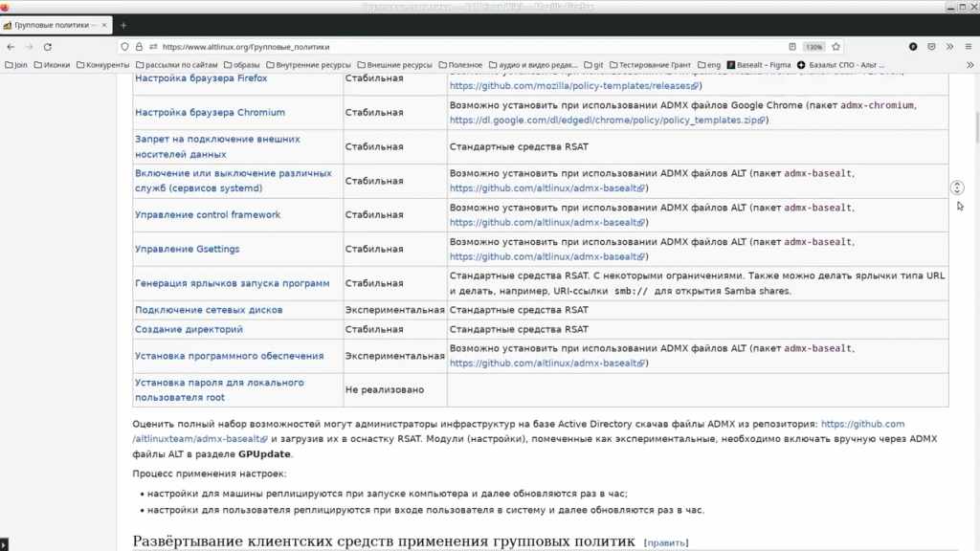Viewport: 980px width, 551px height.
Task: Open the Join bookmarks folder
Action: tap(16, 65)
